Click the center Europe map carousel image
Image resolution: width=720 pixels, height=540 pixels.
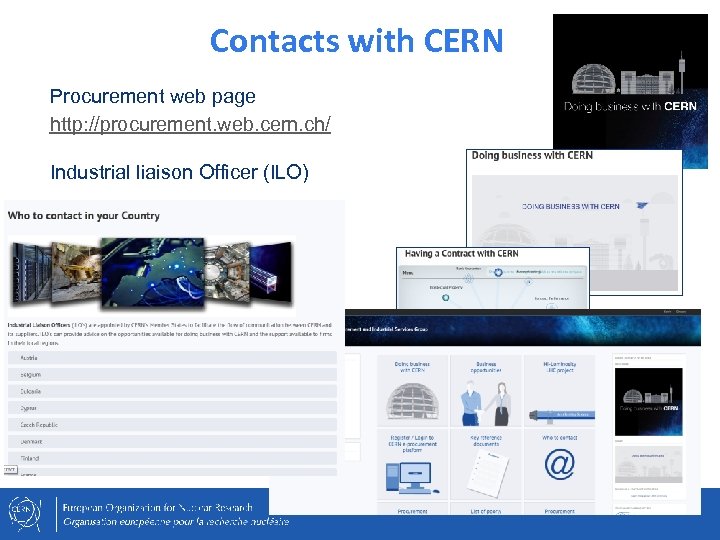[x=153, y=272]
